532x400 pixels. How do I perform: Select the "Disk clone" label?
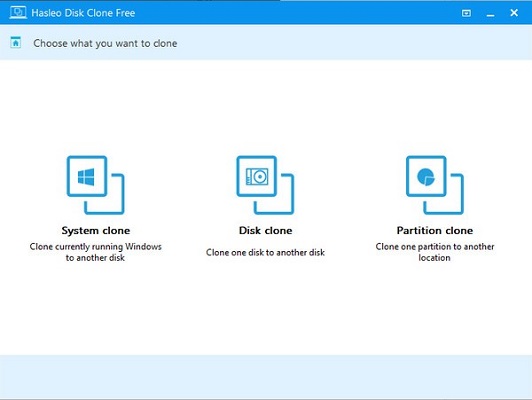tap(265, 231)
